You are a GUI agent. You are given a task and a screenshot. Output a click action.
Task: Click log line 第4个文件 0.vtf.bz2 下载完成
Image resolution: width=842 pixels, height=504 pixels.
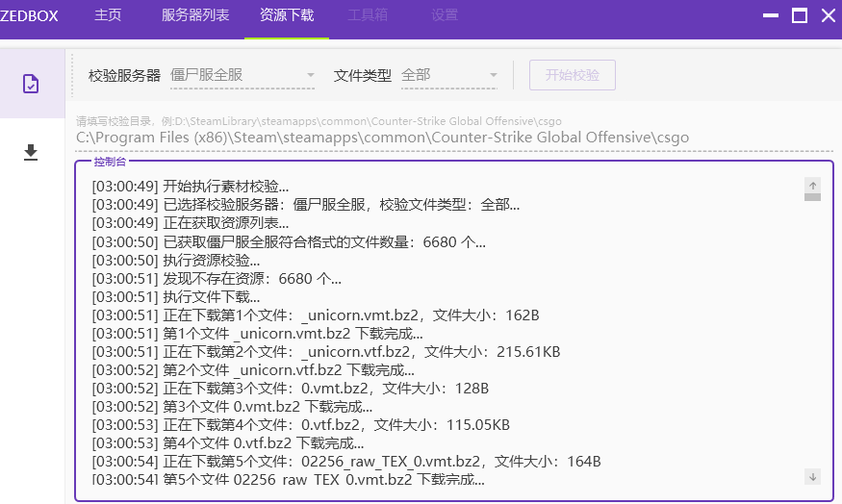tap(228, 442)
